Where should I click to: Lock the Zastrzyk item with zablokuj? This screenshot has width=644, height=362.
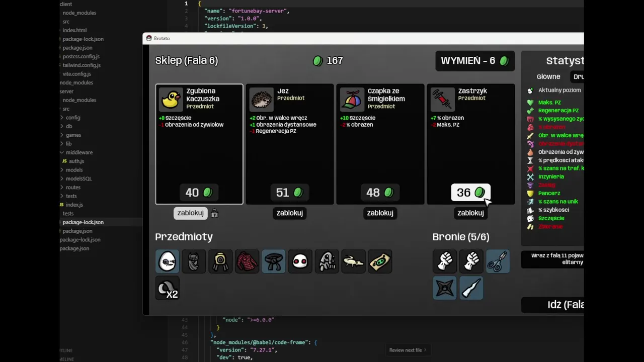click(471, 213)
